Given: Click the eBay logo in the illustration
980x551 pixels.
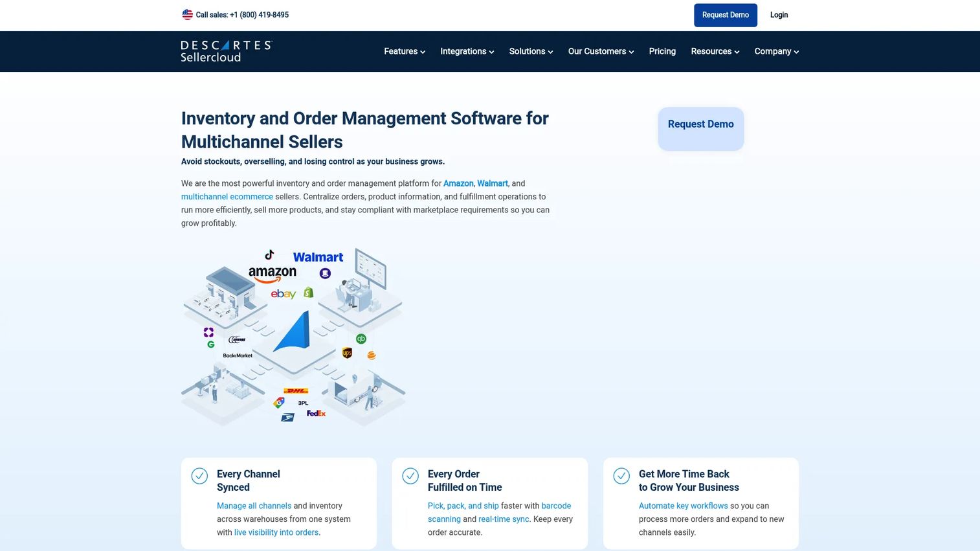Looking at the screenshot, I should (283, 294).
